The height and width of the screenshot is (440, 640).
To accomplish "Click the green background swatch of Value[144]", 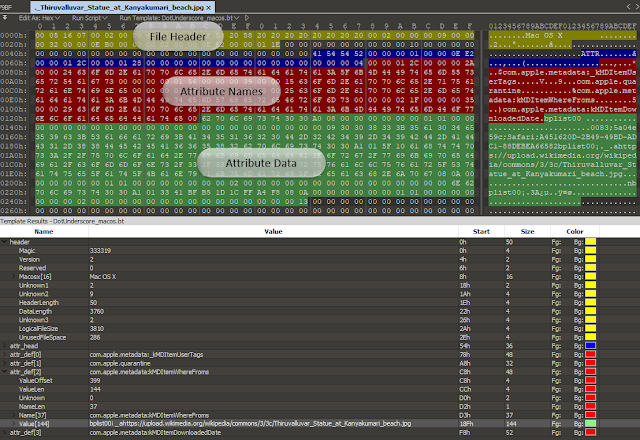I will pos(590,424).
